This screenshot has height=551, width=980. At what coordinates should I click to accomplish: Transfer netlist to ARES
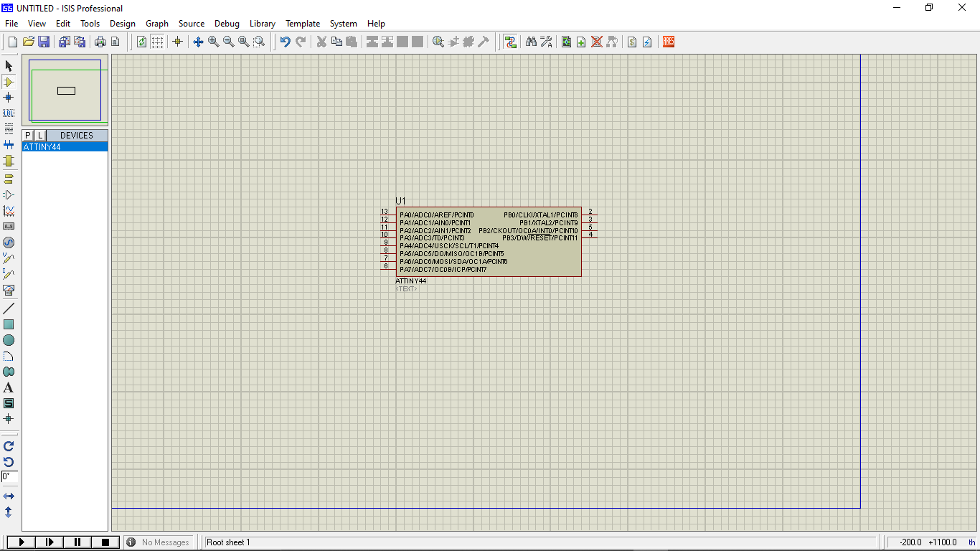[669, 42]
